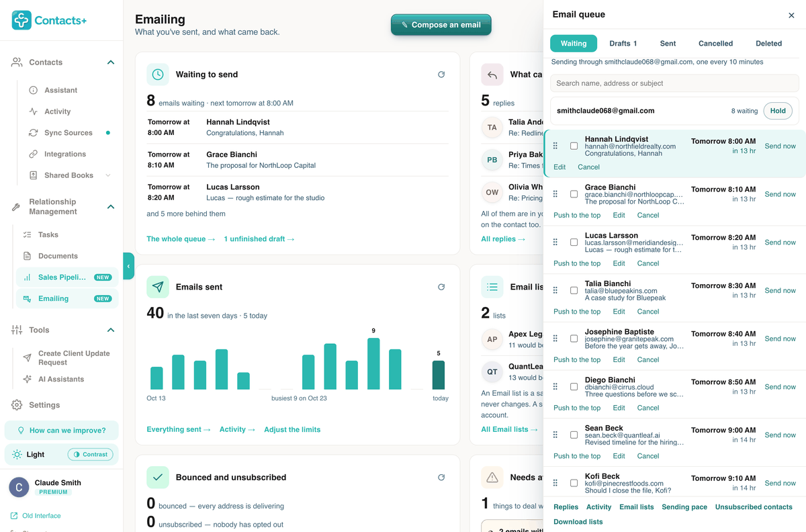This screenshot has width=806, height=532.
Task: Open AI Assistants in the sidebar
Action: [61, 380]
